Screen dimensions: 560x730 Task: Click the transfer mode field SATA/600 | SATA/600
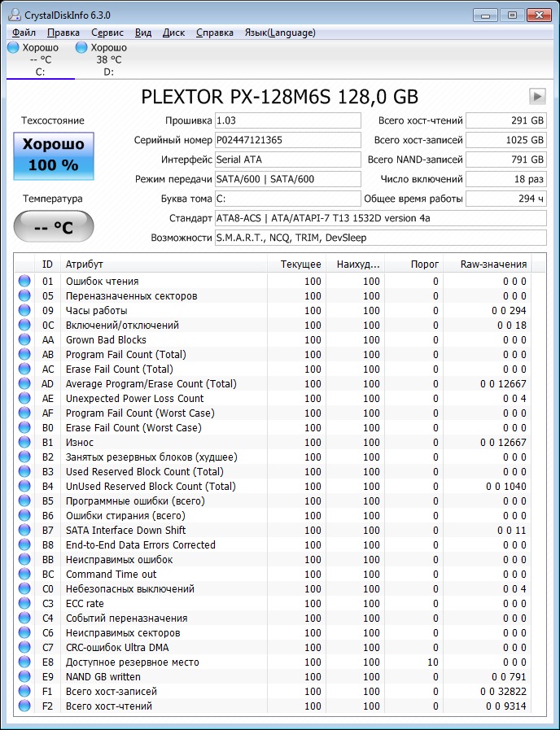tap(287, 179)
